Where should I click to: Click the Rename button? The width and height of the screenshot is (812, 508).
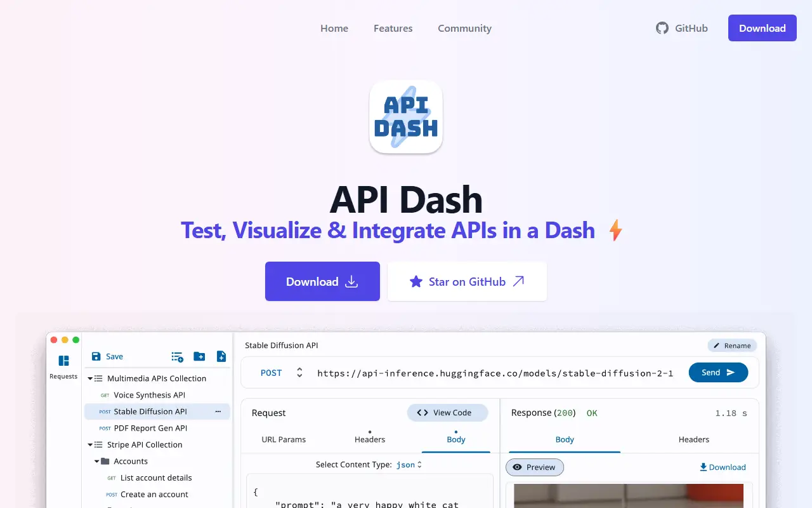[x=732, y=345]
